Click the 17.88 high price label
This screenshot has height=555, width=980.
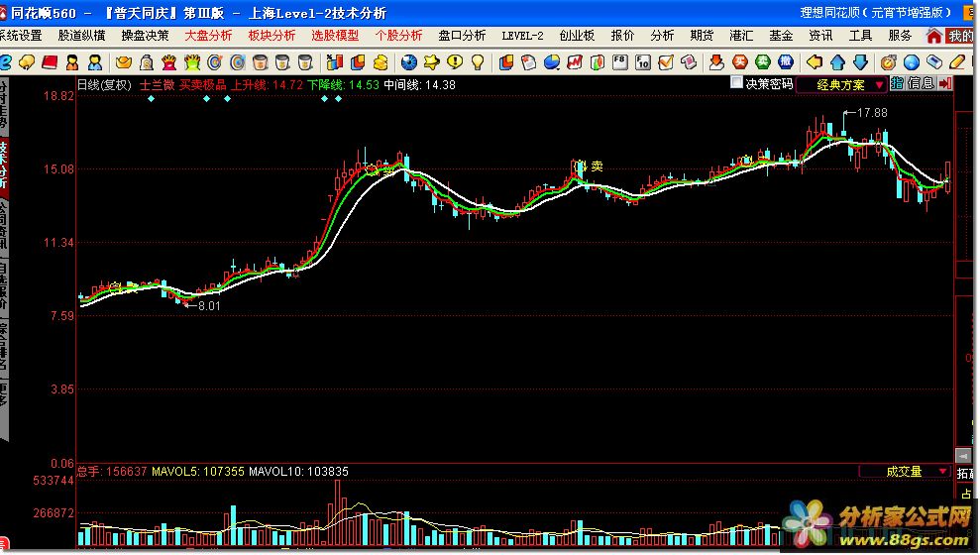872,113
